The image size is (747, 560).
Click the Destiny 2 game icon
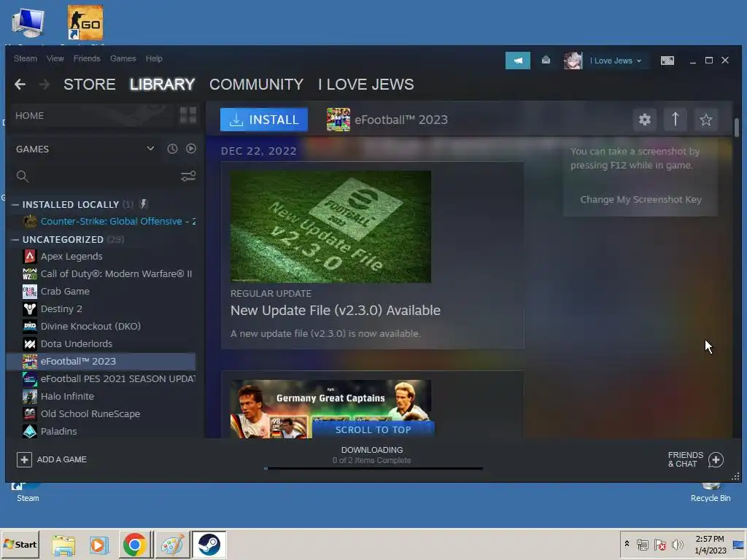29,309
